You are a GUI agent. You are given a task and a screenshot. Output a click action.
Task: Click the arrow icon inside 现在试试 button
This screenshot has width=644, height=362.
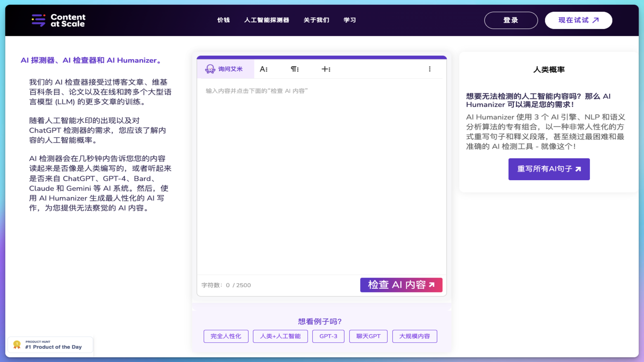coord(596,20)
